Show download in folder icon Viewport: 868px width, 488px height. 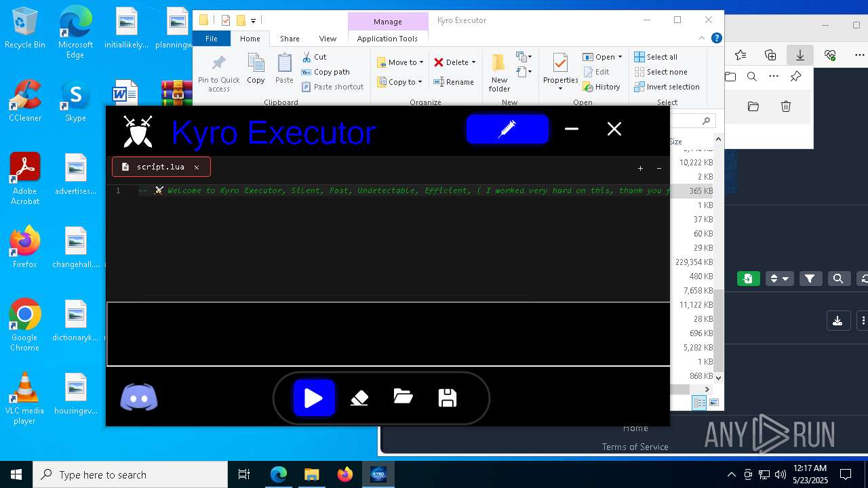pos(753,106)
